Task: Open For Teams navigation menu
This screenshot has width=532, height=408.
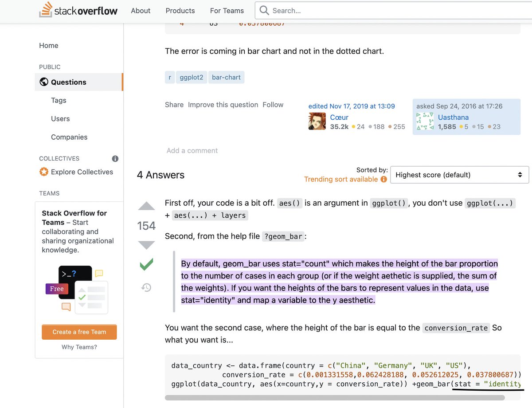Action: pyautogui.click(x=227, y=11)
